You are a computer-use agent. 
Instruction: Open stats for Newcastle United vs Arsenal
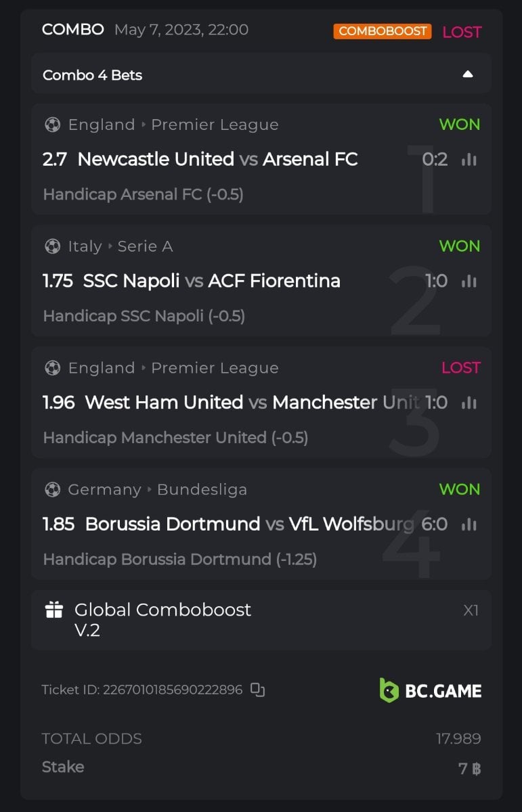click(469, 160)
